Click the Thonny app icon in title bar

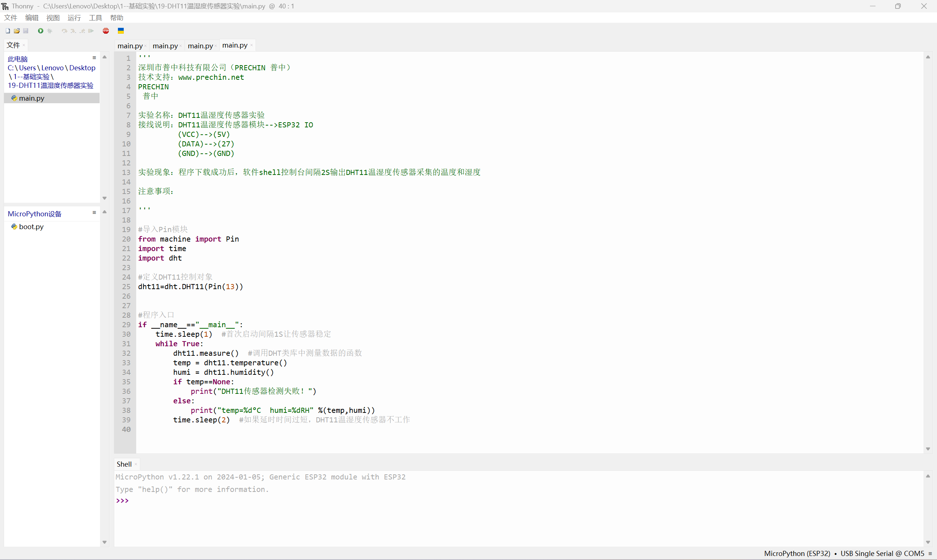[x=5, y=6]
